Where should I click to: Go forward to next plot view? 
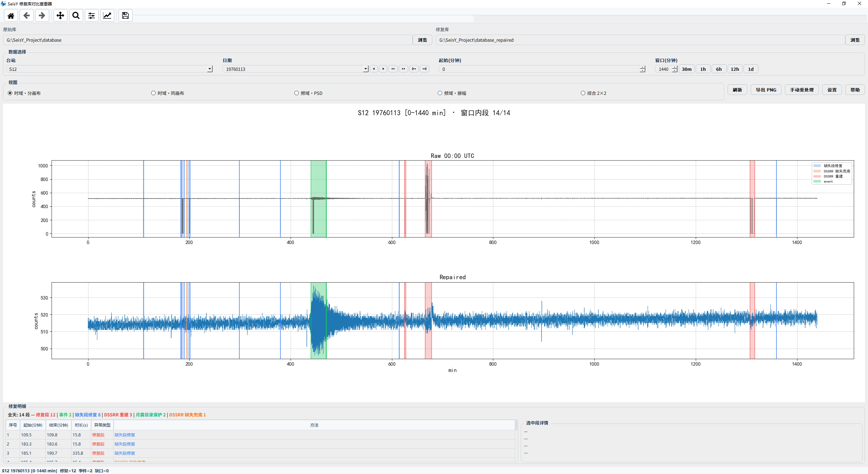[42, 16]
